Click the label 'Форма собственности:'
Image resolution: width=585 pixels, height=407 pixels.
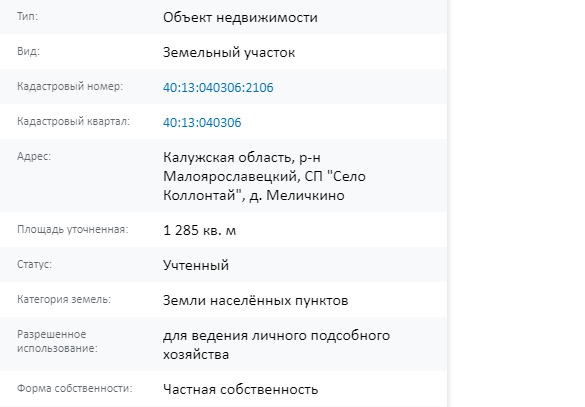[x=75, y=388]
